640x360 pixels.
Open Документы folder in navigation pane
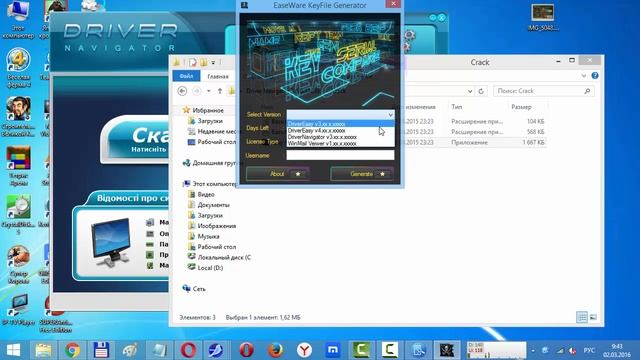pos(213,205)
